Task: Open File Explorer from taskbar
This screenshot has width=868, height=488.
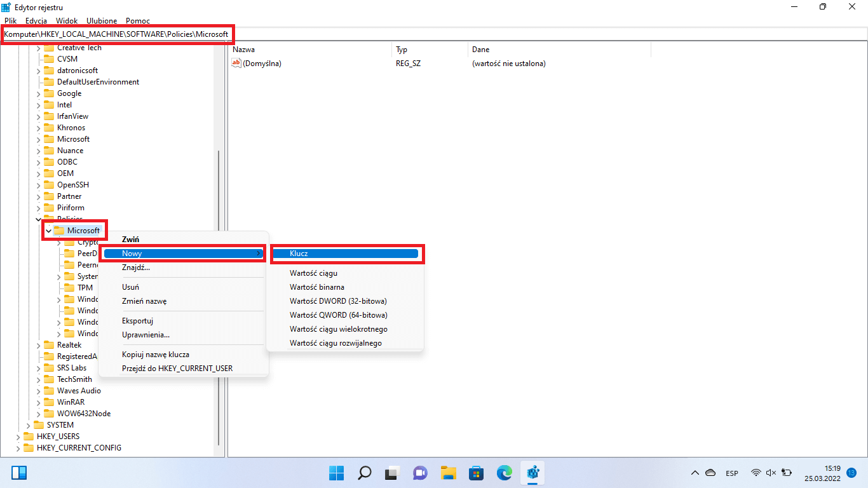Action: (x=449, y=473)
